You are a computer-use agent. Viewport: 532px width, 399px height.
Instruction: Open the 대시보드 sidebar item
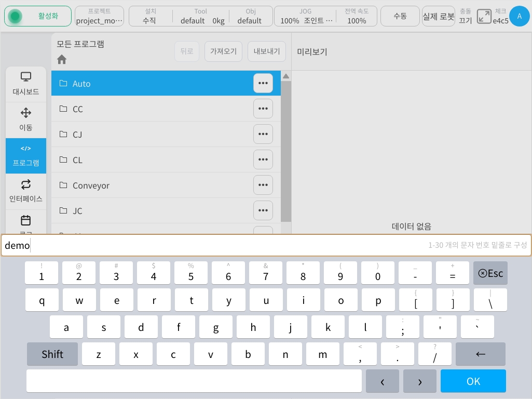(26, 84)
